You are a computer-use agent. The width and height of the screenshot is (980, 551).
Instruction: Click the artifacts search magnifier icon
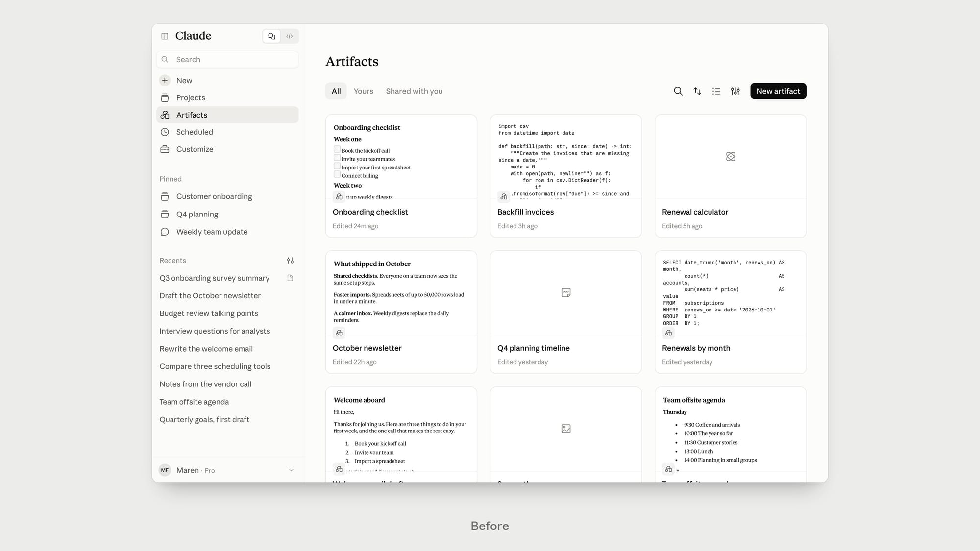coord(678,91)
